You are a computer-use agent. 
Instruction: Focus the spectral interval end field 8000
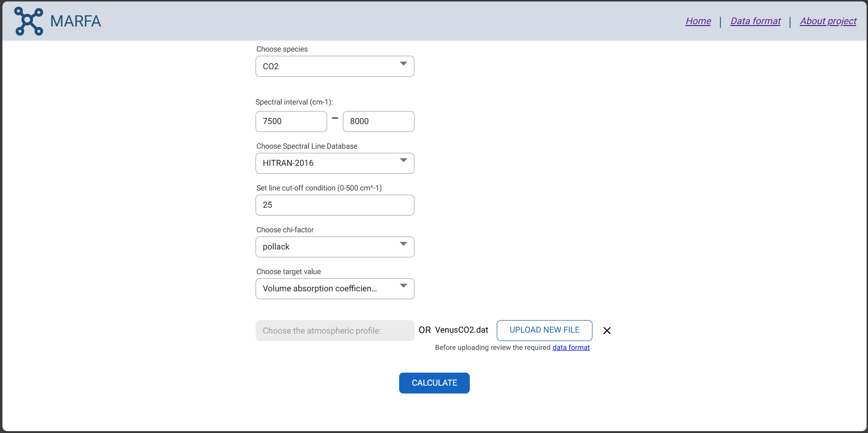tap(378, 121)
